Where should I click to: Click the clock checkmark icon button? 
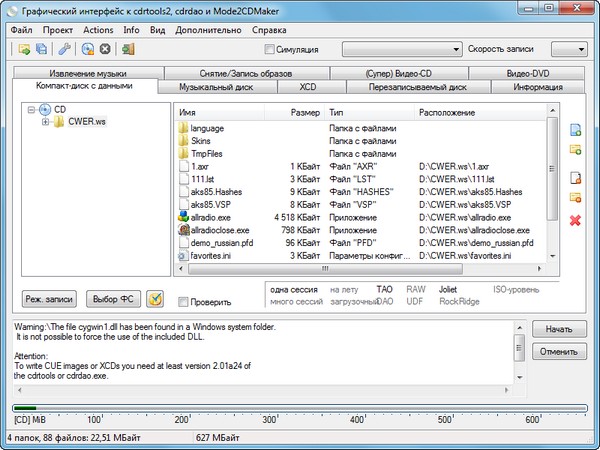[155, 299]
